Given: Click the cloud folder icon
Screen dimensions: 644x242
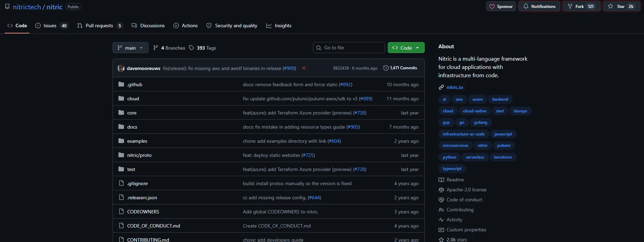Looking at the screenshot, I should click(x=121, y=98).
